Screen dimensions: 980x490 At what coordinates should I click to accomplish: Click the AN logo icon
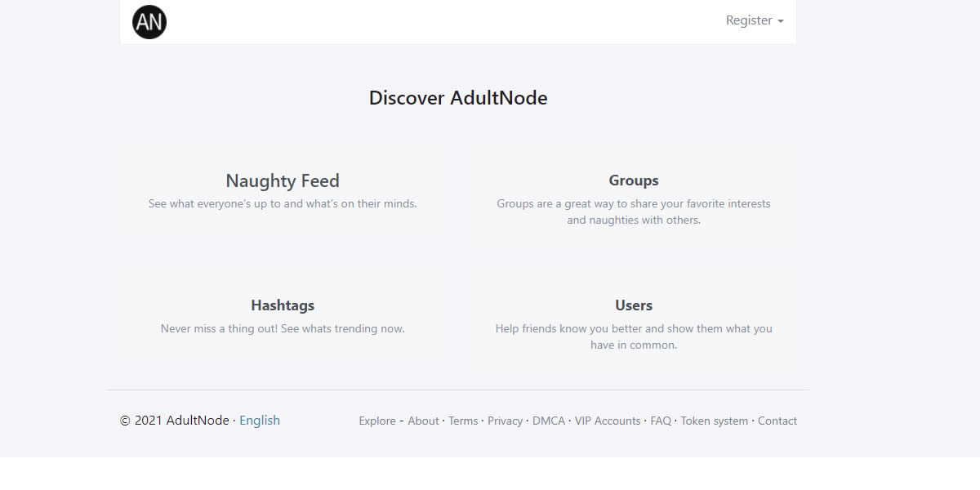click(149, 21)
